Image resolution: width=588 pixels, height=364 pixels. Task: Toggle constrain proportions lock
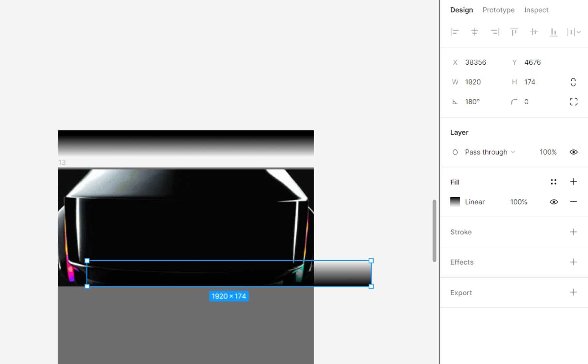[x=573, y=82]
